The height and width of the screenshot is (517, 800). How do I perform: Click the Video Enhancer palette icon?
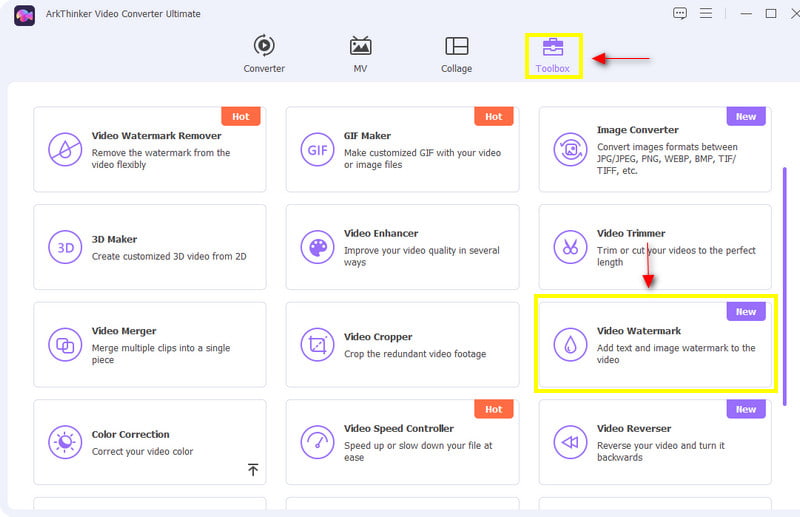[317, 248]
